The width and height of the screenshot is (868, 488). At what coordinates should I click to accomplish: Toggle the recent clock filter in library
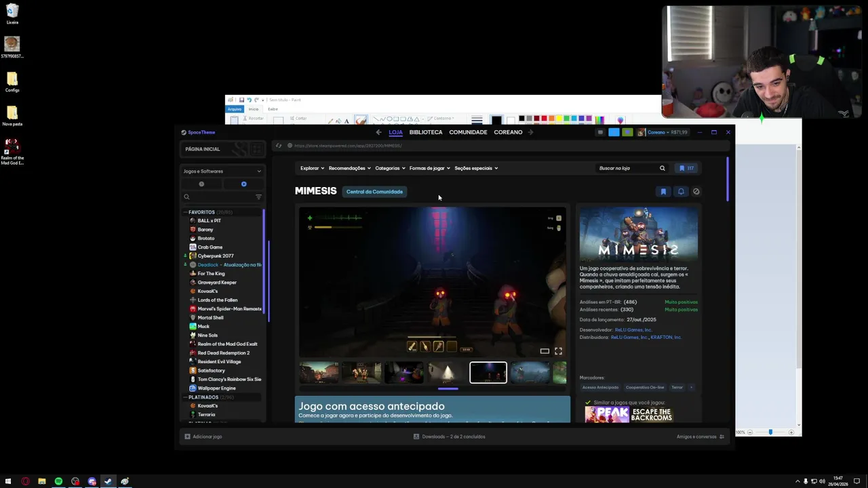(201, 184)
